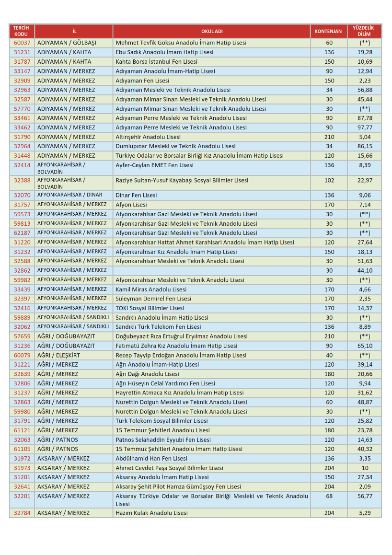Viewport: 392px width, 555px height.
Task: Select the KONTENJAN column header
Action: click(x=328, y=31)
